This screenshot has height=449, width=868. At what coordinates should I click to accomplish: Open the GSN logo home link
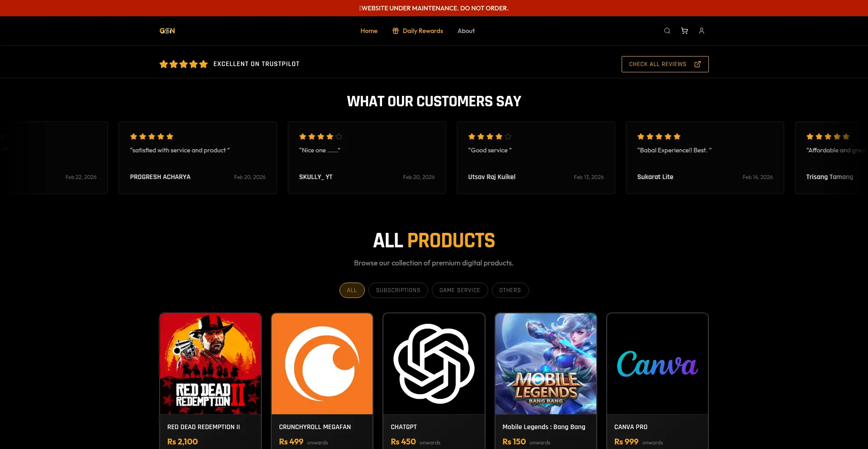[x=167, y=31]
